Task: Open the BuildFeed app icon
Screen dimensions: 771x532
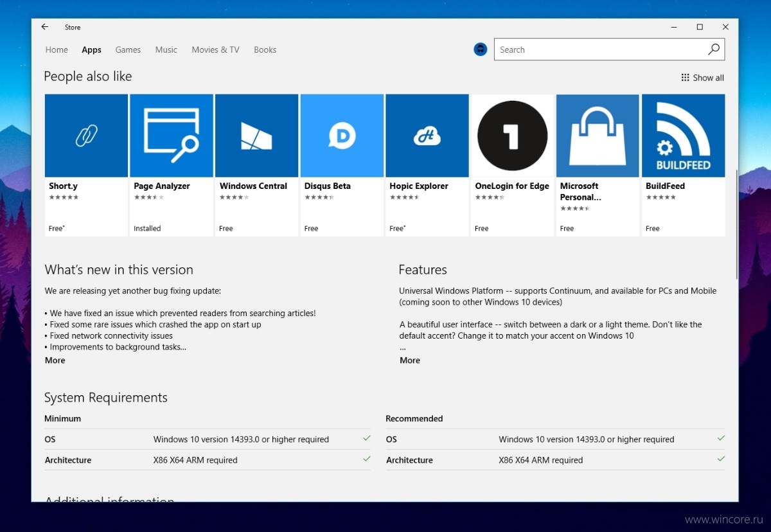Action: tap(683, 136)
